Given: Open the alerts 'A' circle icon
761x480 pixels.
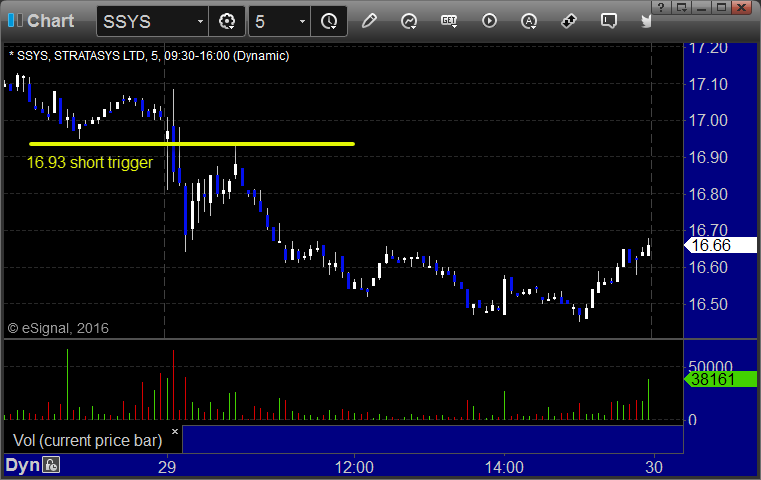Looking at the screenshot, I should coord(529,21).
